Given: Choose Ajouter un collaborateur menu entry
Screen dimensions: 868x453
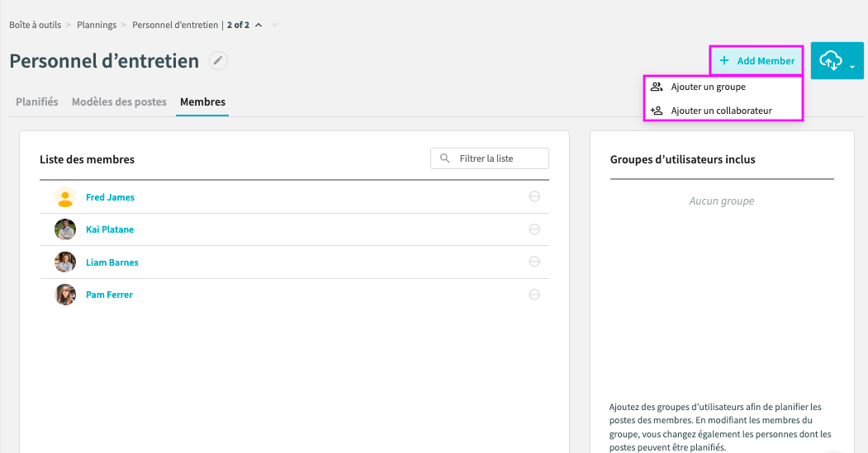Looking at the screenshot, I should pyautogui.click(x=723, y=111).
